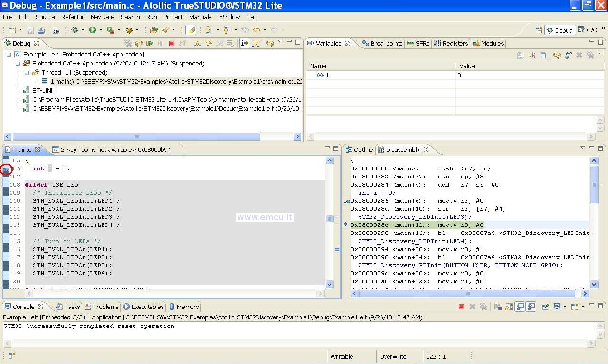The height and width of the screenshot is (364, 608).
Task: Click the breakpoint marker beside line 106
Action: [6, 168]
